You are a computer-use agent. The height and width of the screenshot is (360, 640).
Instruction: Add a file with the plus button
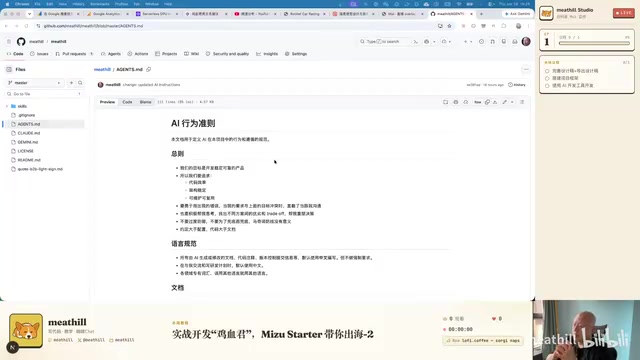pyautogui.click(x=71, y=83)
